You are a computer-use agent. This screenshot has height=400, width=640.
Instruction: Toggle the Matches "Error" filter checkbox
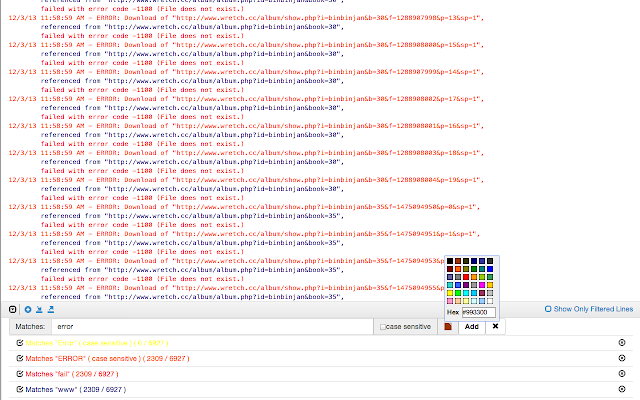(20, 343)
